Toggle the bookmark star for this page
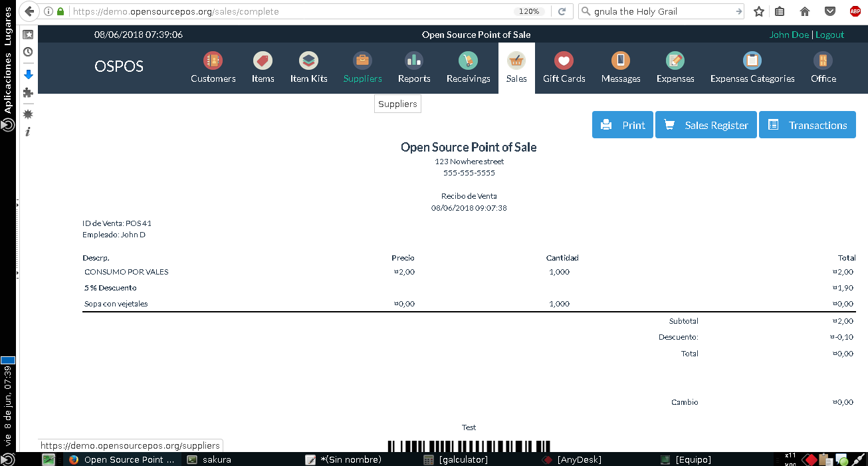The image size is (868, 466). tap(758, 11)
